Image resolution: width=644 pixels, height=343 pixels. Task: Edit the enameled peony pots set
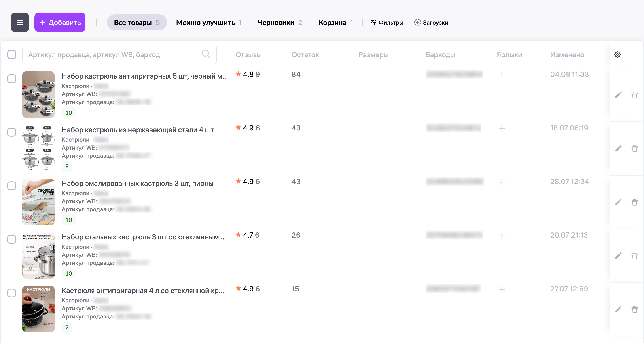click(619, 202)
